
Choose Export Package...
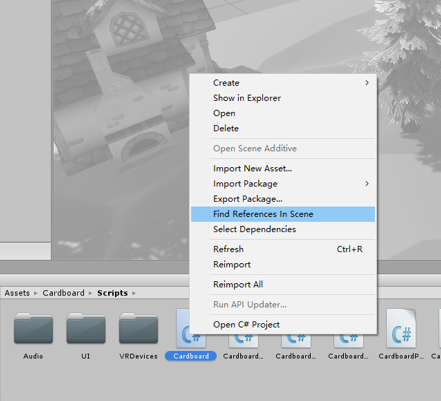[x=283, y=199]
